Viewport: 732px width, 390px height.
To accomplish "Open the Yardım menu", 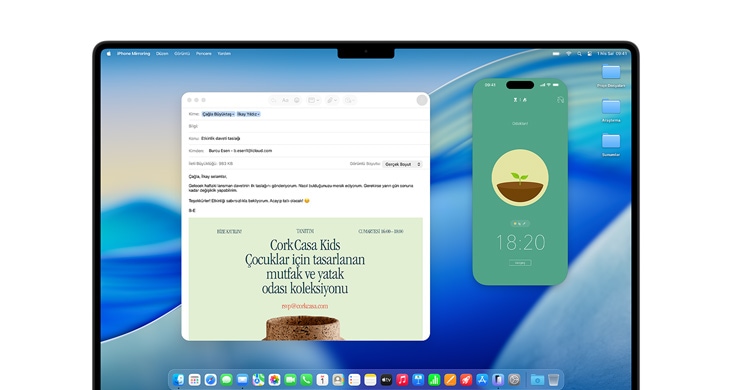I will (x=224, y=53).
